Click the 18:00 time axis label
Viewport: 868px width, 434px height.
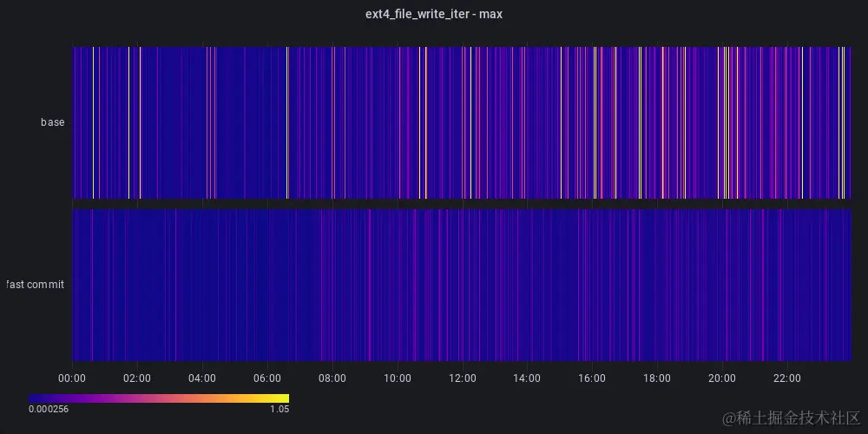(657, 378)
